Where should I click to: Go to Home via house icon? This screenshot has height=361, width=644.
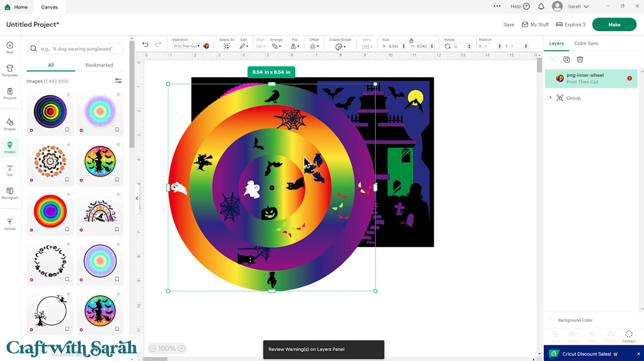[7, 7]
